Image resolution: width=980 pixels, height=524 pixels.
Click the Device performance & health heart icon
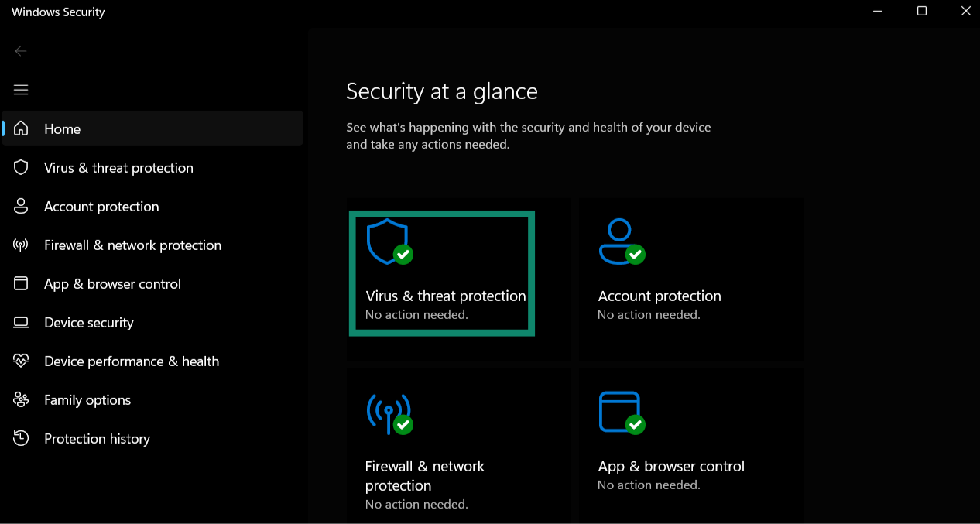[20, 361]
